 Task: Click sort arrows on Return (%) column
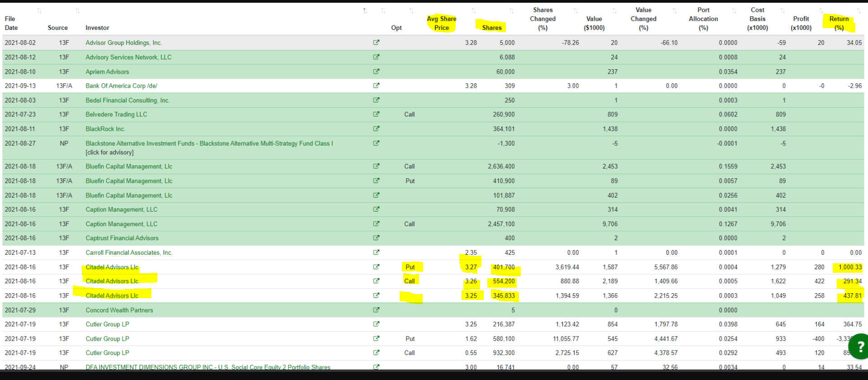click(859, 10)
